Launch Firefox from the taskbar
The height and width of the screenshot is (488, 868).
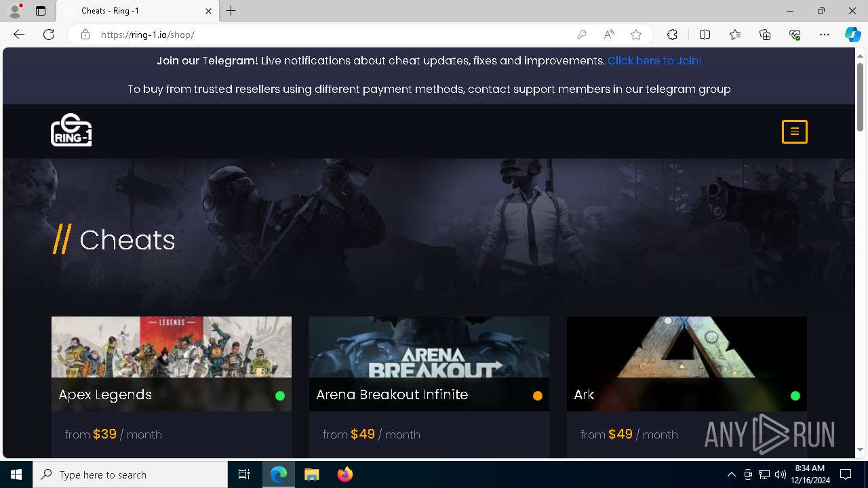(345, 474)
